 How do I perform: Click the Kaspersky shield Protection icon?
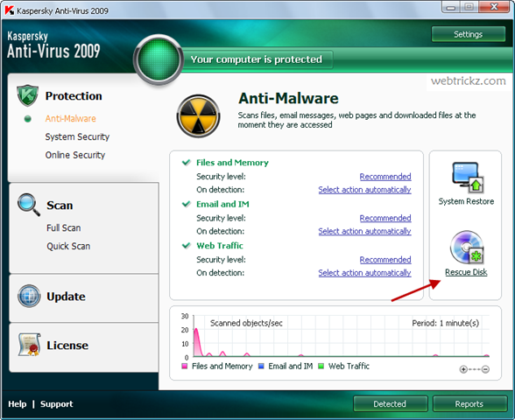pos(28,95)
